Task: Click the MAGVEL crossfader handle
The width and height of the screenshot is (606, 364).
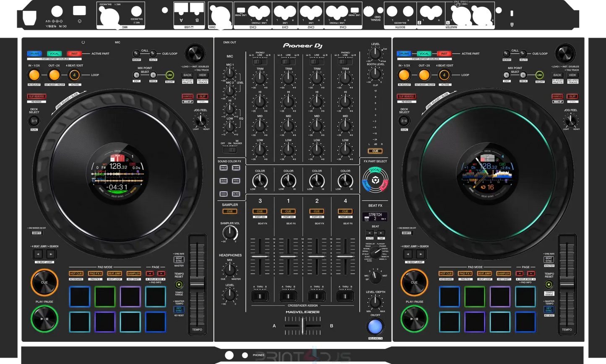Action: [303, 326]
